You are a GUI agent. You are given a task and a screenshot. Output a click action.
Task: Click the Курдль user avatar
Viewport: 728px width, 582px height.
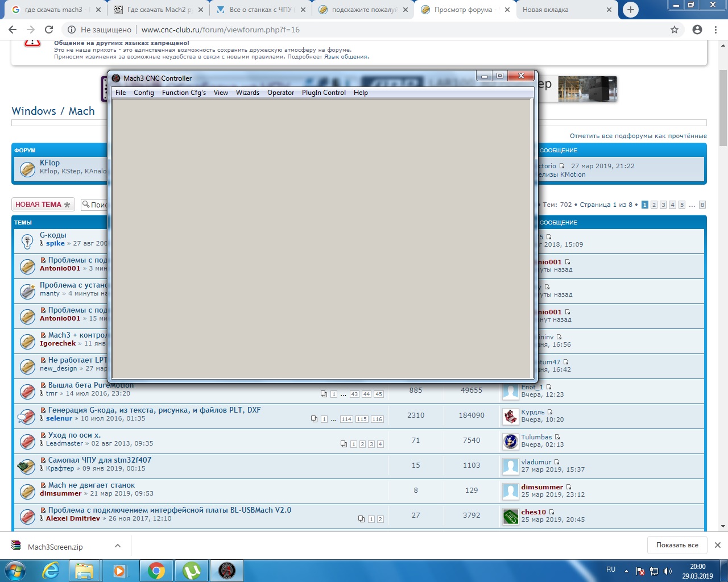point(511,416)
